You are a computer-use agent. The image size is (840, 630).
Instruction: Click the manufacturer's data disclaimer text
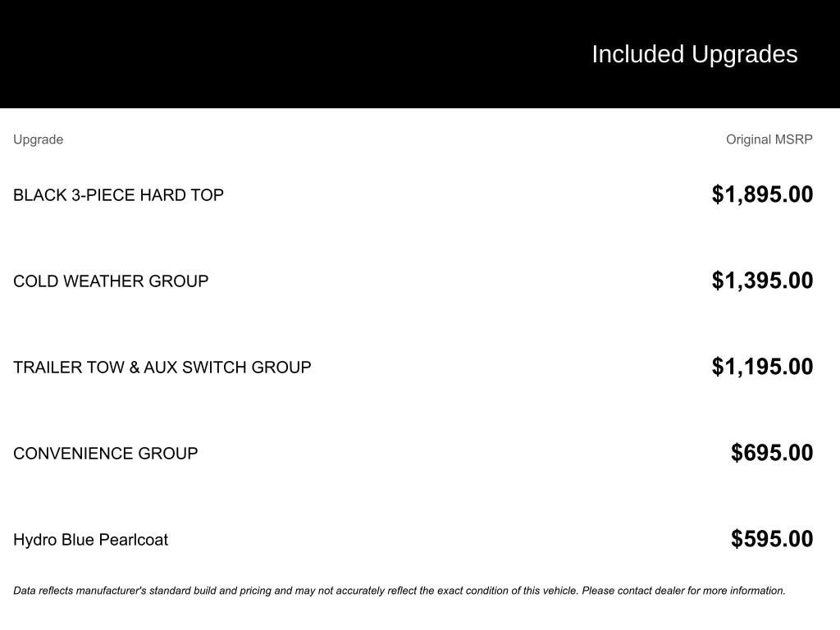point(399,591)
